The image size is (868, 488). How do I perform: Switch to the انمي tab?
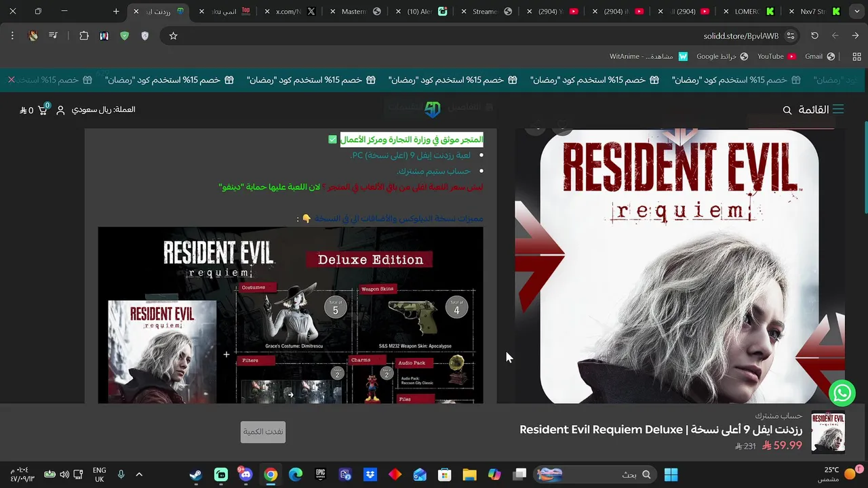225,12
